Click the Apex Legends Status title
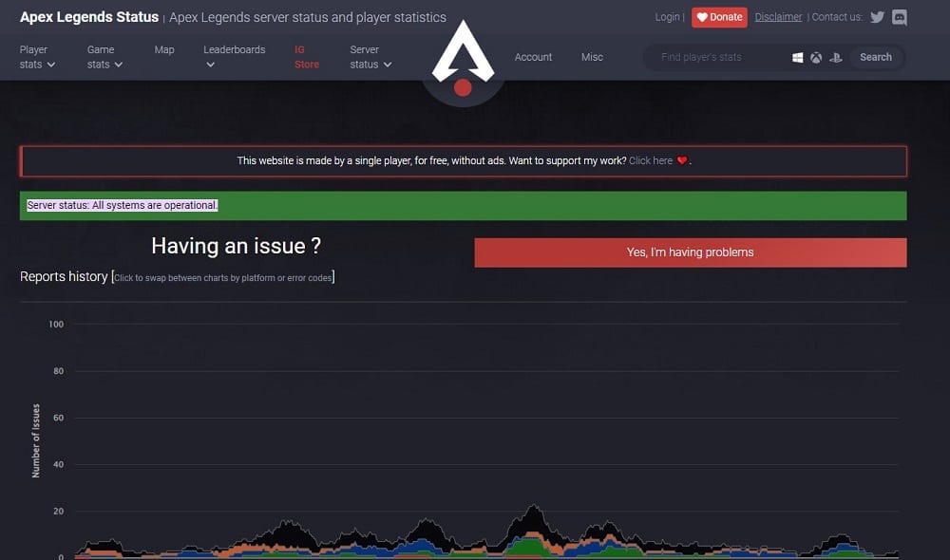This screenshot has width=950, height=560. (89, 17)
